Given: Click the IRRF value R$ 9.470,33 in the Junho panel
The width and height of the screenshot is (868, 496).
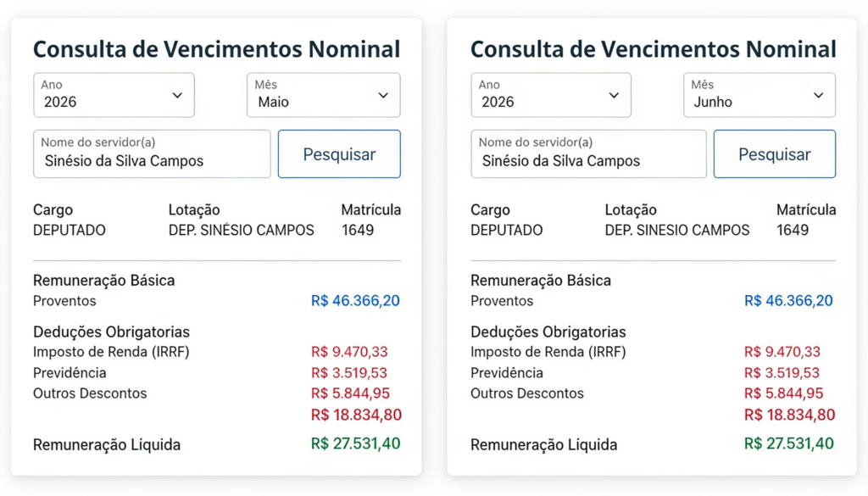Looking at the screenshot, I should [x=782, y=352].
